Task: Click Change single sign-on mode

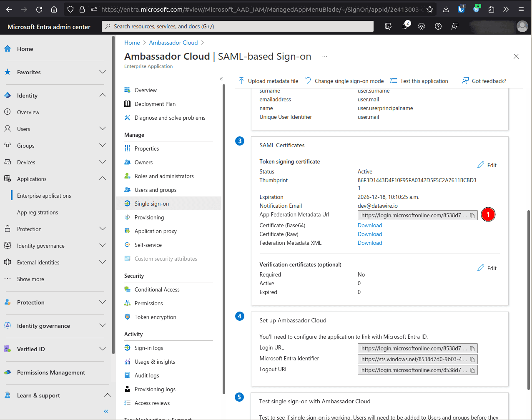Action: click(x=344, y=81)
